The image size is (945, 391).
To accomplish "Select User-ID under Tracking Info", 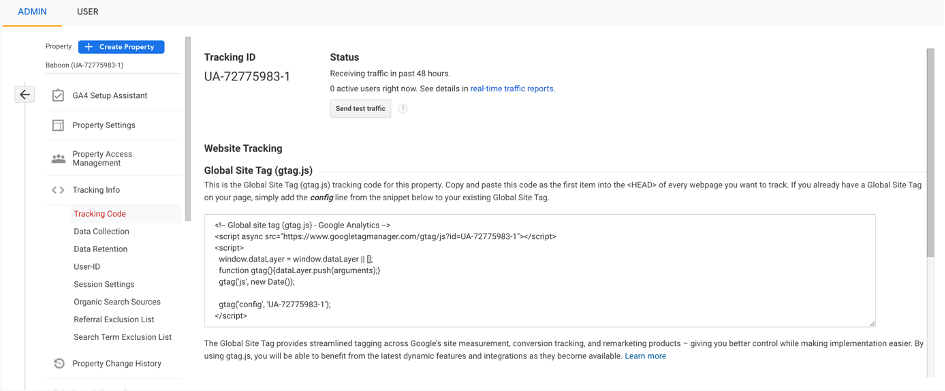I will click(87, 266).
